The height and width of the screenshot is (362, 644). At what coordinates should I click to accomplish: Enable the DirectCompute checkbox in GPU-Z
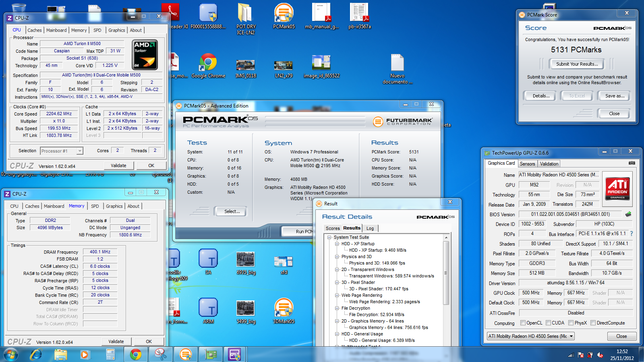point(593,323)
